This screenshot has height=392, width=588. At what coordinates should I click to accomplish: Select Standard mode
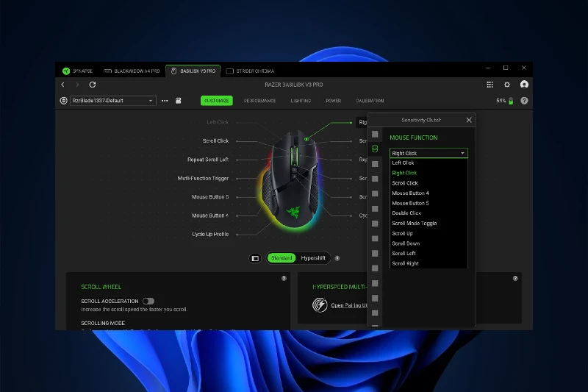coord(282,258)
